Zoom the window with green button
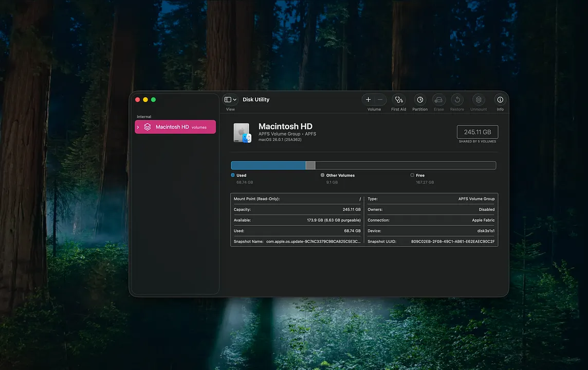The image size is (588, 370). 153,99
